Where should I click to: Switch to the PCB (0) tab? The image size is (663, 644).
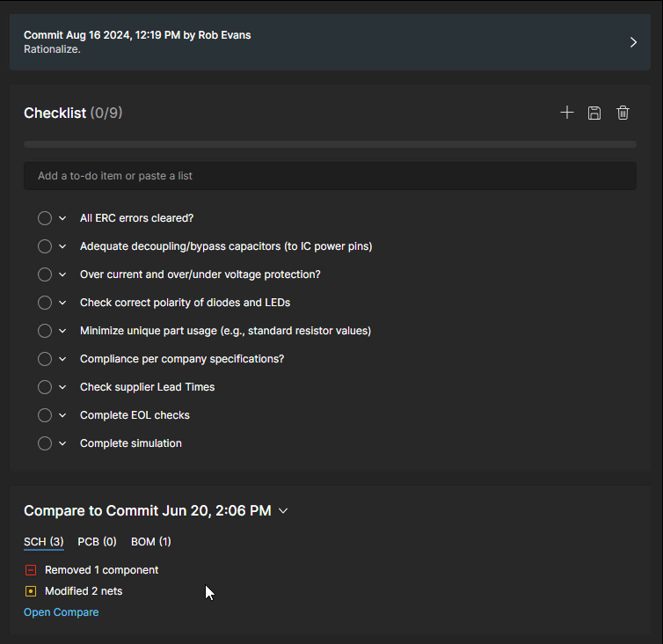pos(97,542)
